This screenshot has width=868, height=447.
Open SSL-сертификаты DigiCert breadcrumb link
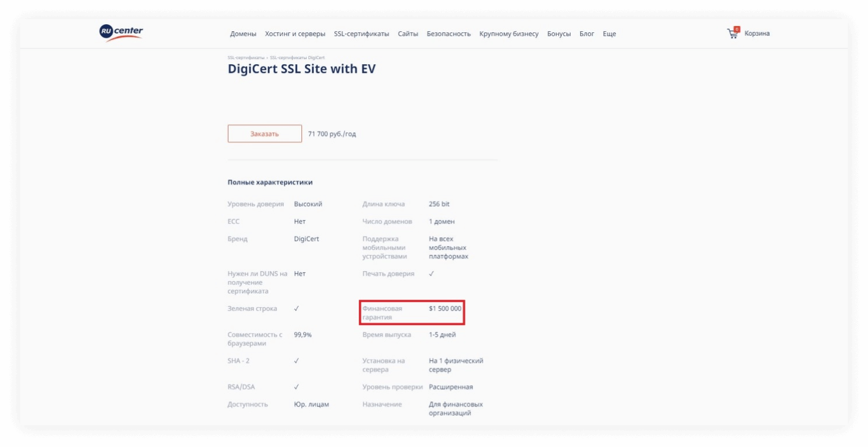point(297,58)
